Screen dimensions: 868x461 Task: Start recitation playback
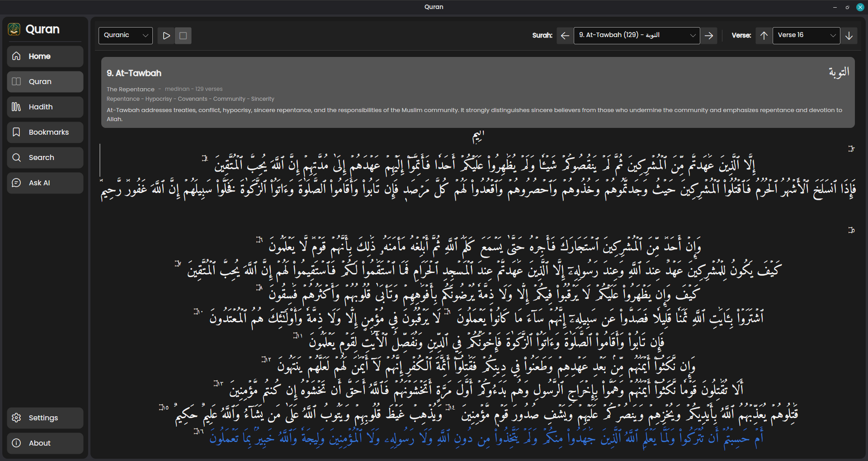pos(166,36)
